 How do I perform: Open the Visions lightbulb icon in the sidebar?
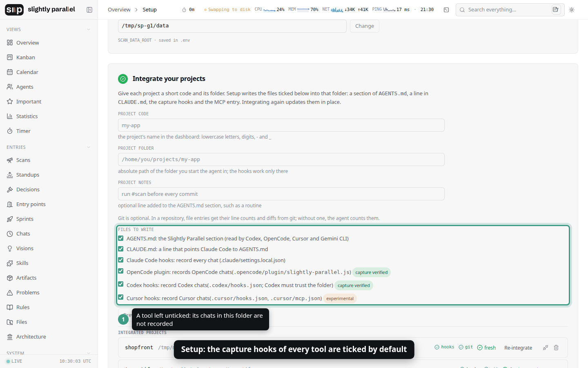[10, 248]
